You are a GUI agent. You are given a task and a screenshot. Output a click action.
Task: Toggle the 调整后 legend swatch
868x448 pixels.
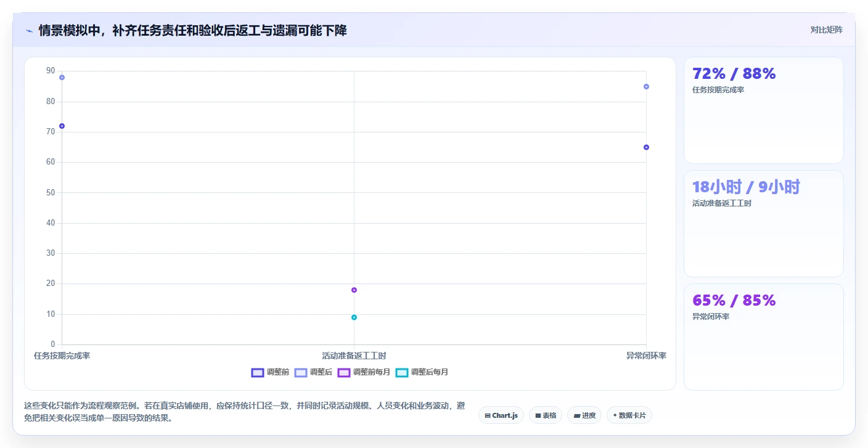(301, 372)
